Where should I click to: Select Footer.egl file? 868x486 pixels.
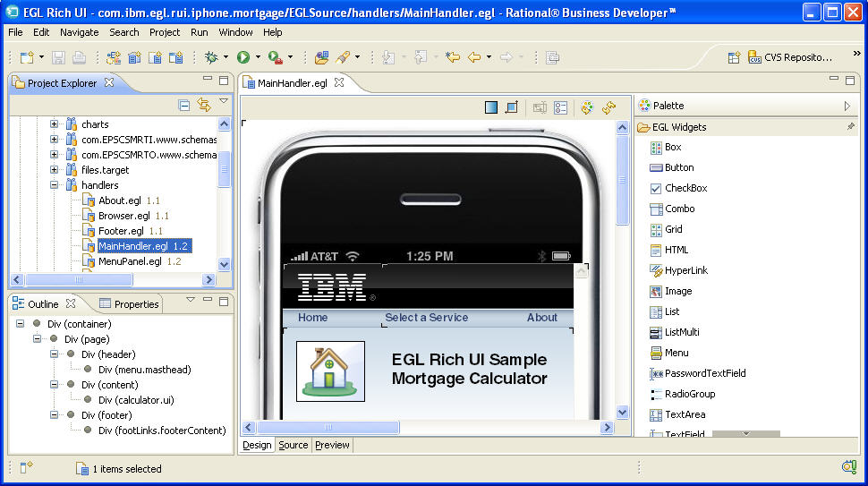coord(121,231)
